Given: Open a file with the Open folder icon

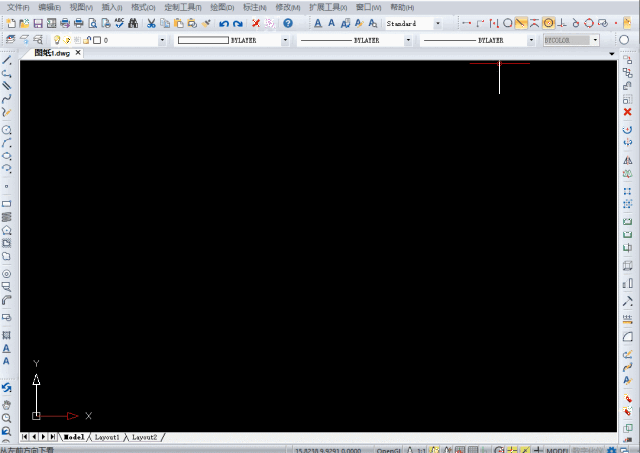Looking at the screenshot, I should (x=24, y=23).
